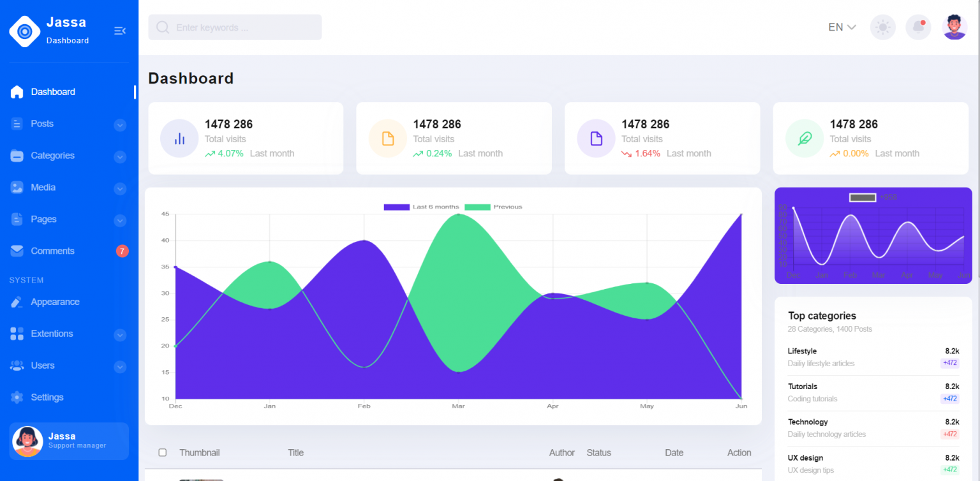Expand the Posts submenu chevron
This screenshot has height=481, width=980.
120,125
